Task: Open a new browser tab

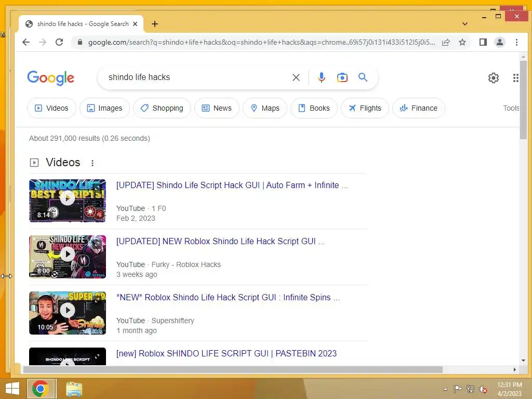Action: pyautogui.click(x=155, y=24)
